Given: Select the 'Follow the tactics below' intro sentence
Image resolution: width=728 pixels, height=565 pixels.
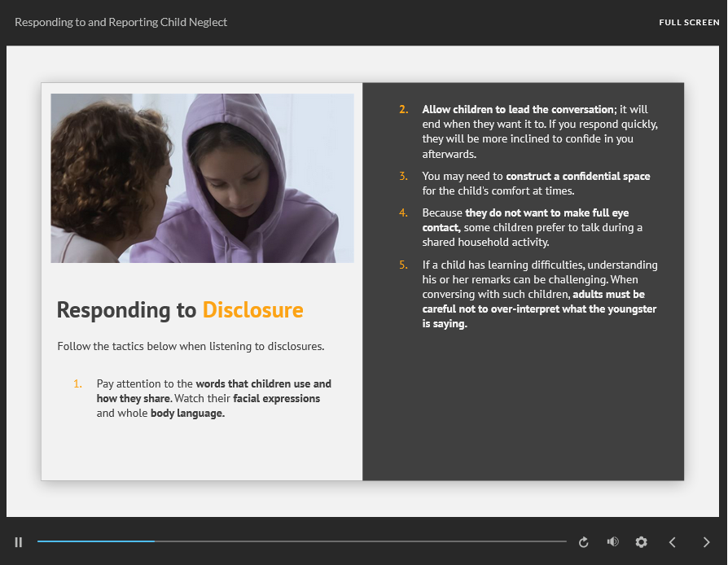Looking at the screenshot, I should pos(191,346).
